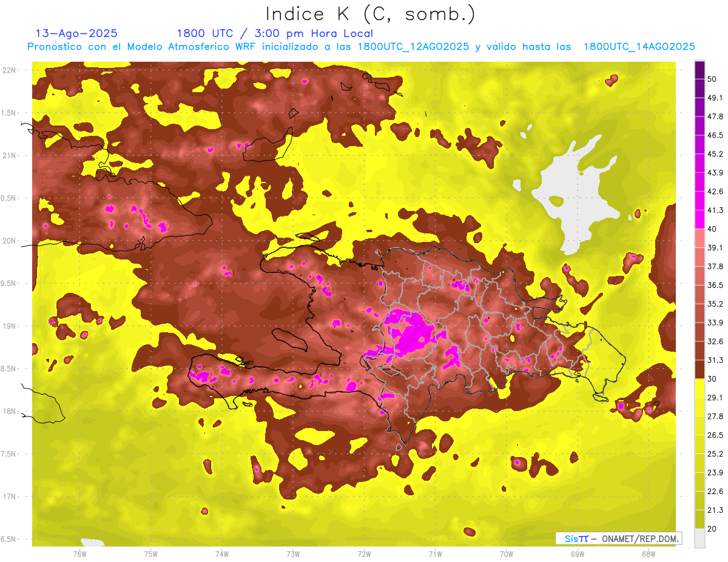This screenshot has width=728, height=562.
Task: Select the colorbar value "31.3"
Action: (x=715, y=360)
